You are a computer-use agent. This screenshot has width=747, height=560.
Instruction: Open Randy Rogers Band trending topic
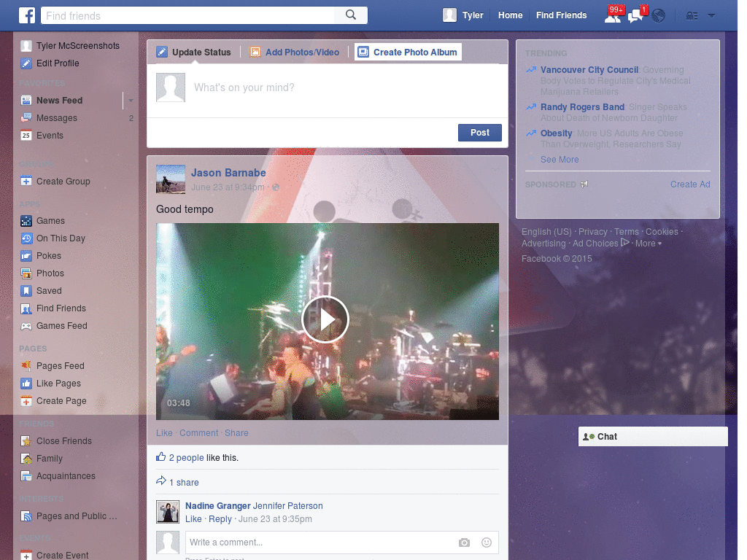tap(582, 107)
